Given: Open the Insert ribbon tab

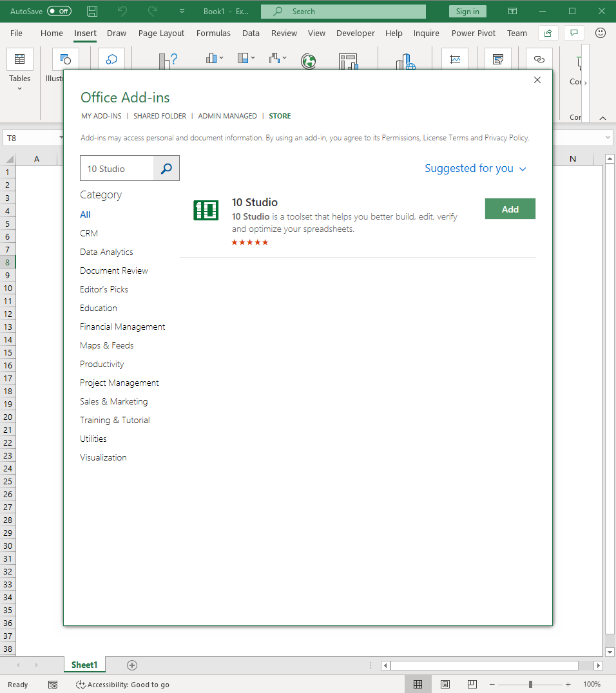Looking at the screenshot, I should (x=85, y=33).
